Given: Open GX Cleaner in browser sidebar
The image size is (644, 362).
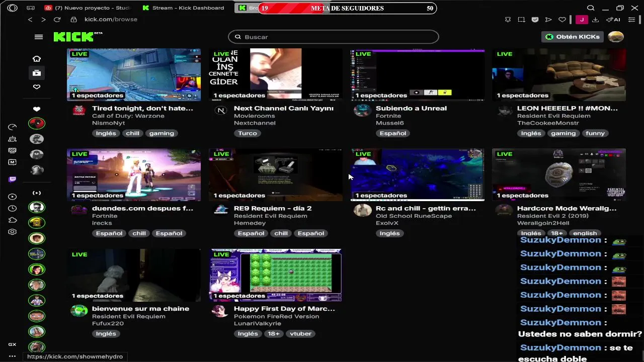Looking at the screenshot, I should (13, 139).
